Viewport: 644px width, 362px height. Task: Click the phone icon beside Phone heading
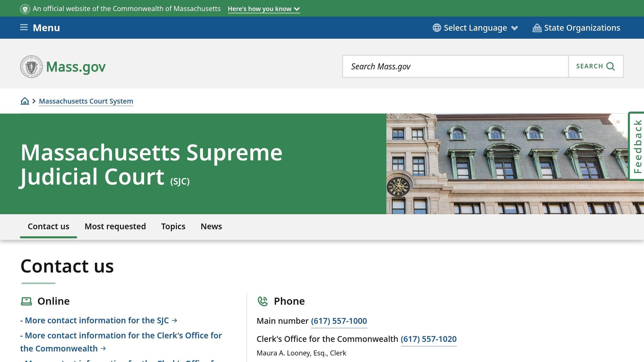(263, 301)
